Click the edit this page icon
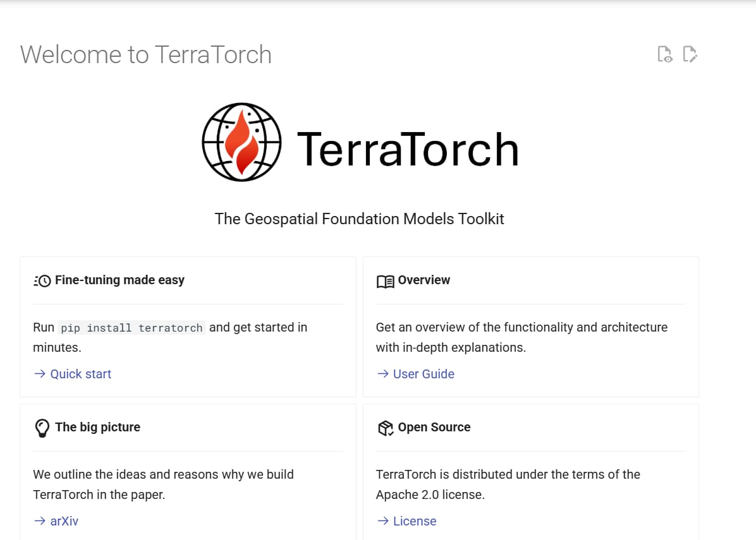This screenshot has height=540, width=756. click(690, 54)
